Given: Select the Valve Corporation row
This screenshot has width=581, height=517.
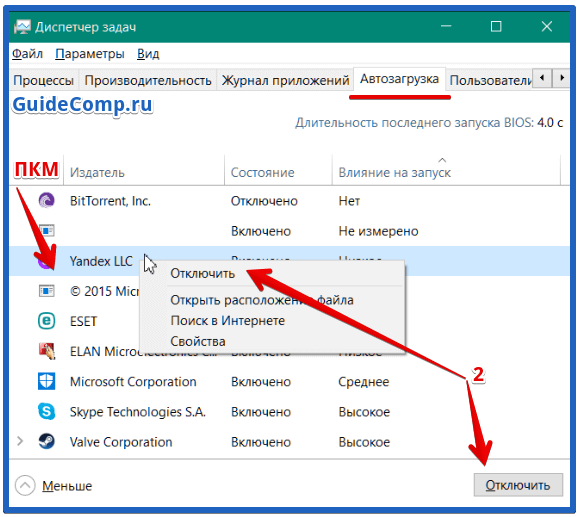Looking at the screenshot, I should coord(289,442).
